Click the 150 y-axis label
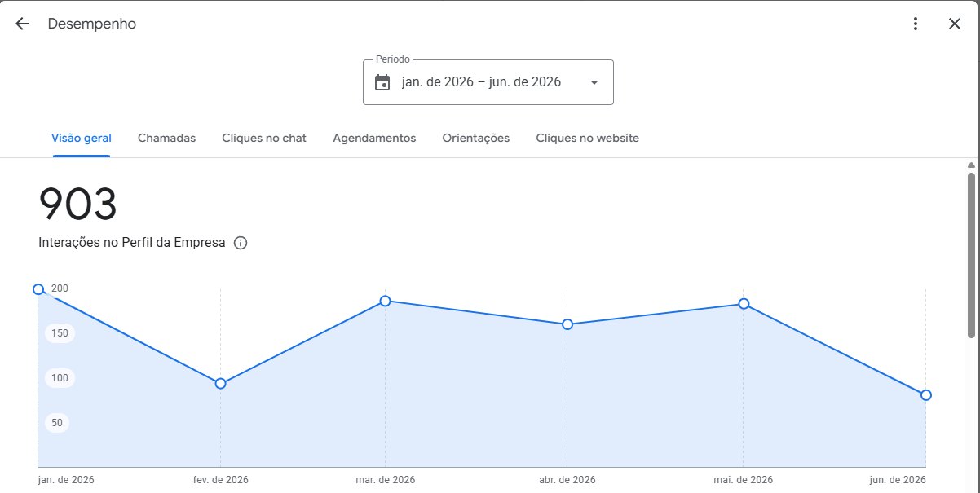The width and height of the screenshot is (980, 493). pos(60,332)
